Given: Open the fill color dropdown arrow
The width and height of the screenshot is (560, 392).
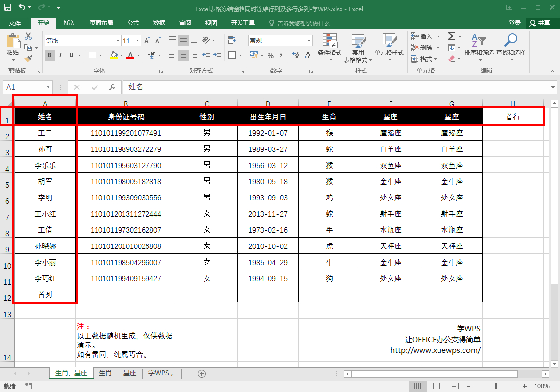Looking at the screenshot, I should [x=122, y=56].
